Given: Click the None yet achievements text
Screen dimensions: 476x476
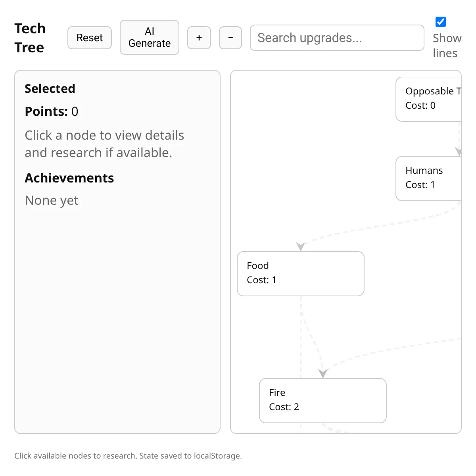Looking at the screenshot, I should (x=52, y=200).
